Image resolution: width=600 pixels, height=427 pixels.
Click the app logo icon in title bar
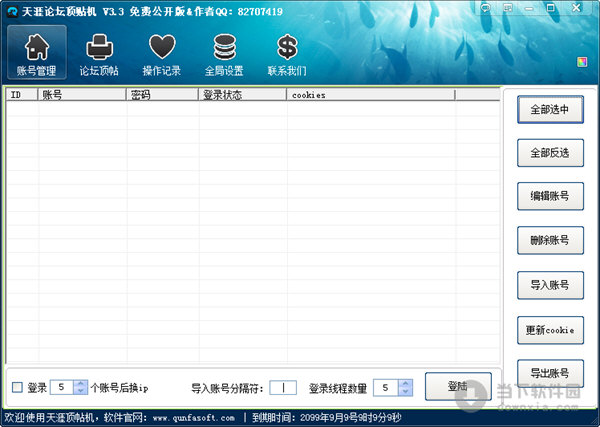coord(12,11)
